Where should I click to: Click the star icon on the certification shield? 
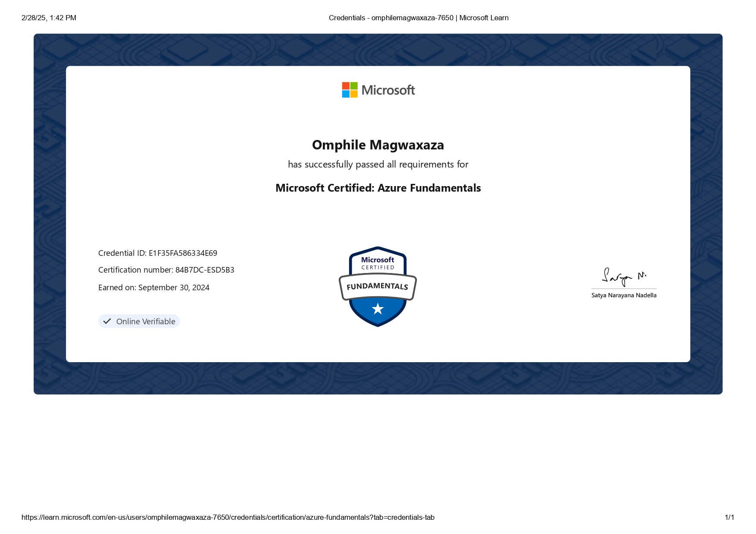tap(378, 308)
